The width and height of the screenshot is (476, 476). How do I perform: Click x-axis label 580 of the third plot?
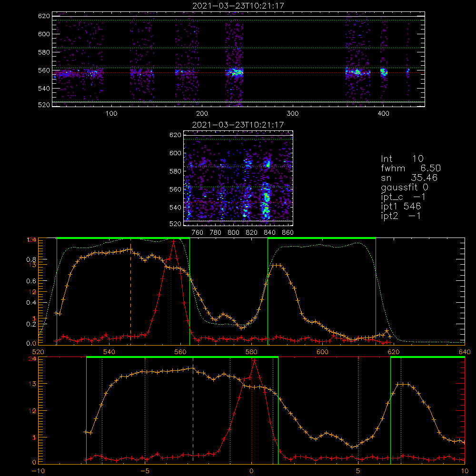251,352
